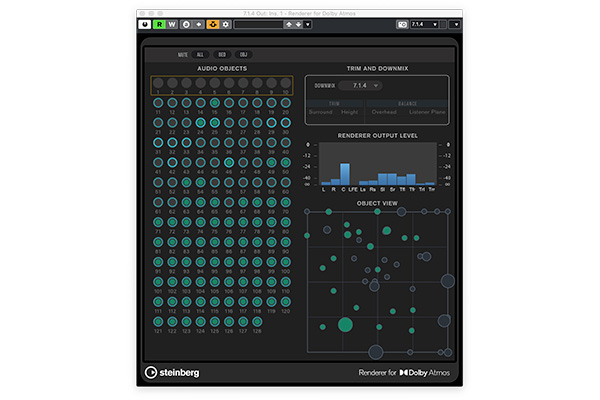This screenshot has height=400, width=600.
Task: Select audio object 128
Action: click(x=257, y=322)
